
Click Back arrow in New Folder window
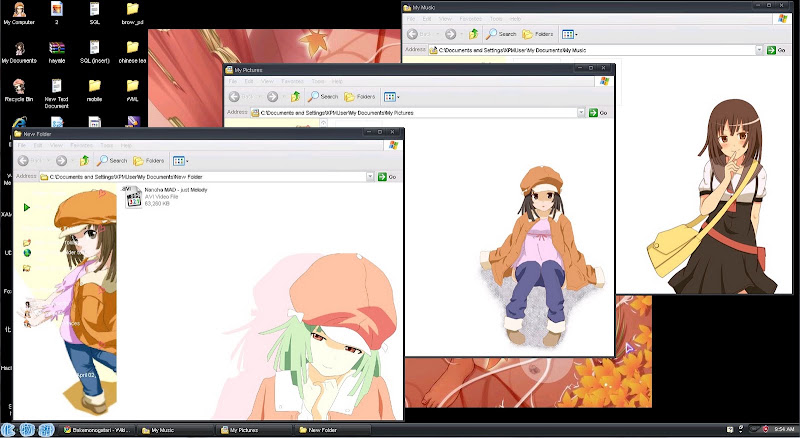tap(23, 161)
